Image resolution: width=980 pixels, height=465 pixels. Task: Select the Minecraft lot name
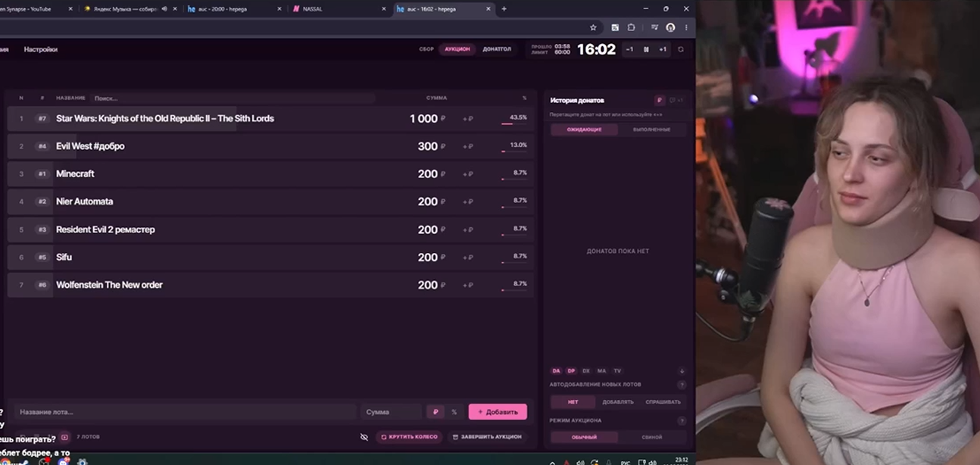[x=75, y=173]
